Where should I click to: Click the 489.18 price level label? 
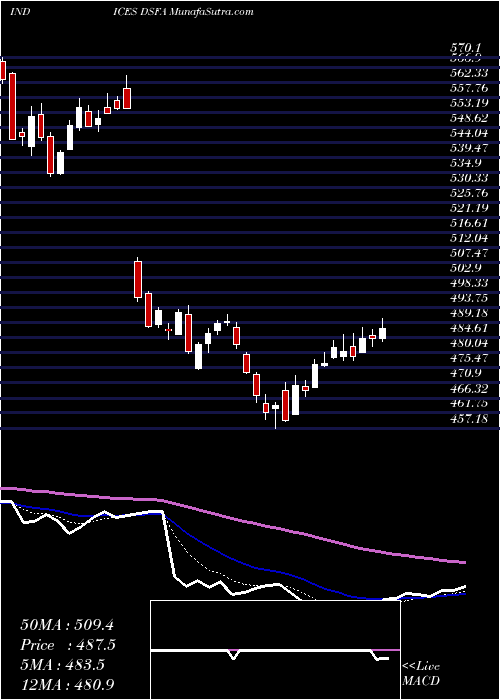pyautogui.click(x=469, y=314)
